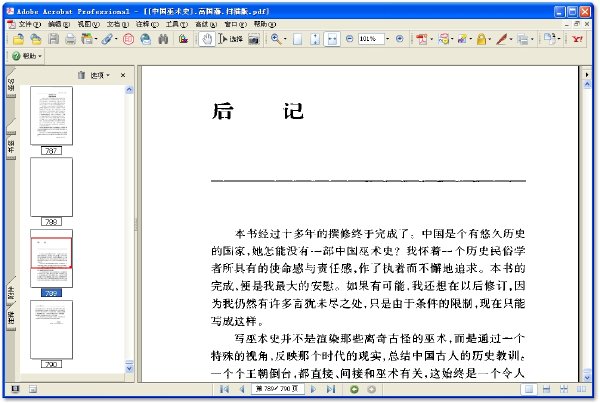Select page 787 thumbnail
The width and height of the screenshot is (600, 404).
(x=51, y=116)
